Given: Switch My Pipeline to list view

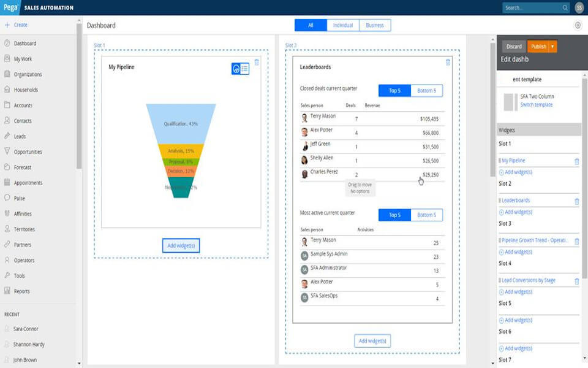Looking at the screenshot, I should click(x=244, y=69).
